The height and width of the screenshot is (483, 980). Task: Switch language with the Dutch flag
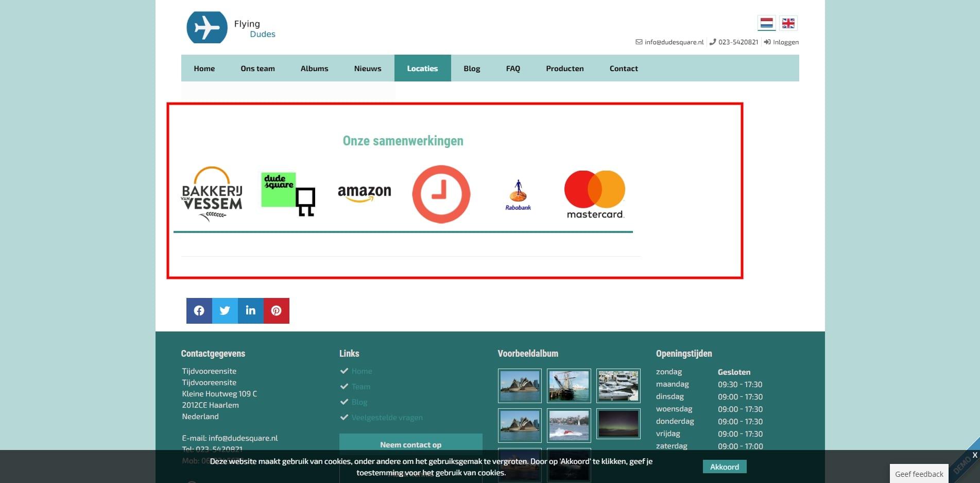pos(766,23)
